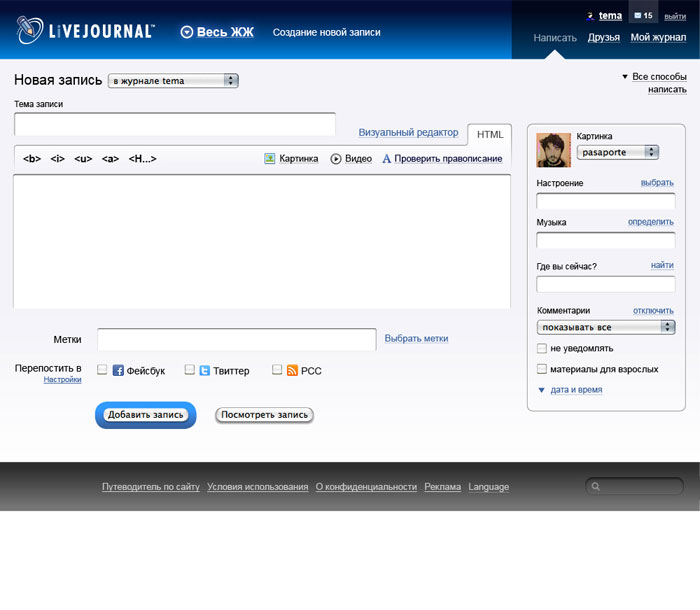Click the LiveJournal logo icon
The image size is (700, 610).
pyautogui.click(x=30, y=31)
